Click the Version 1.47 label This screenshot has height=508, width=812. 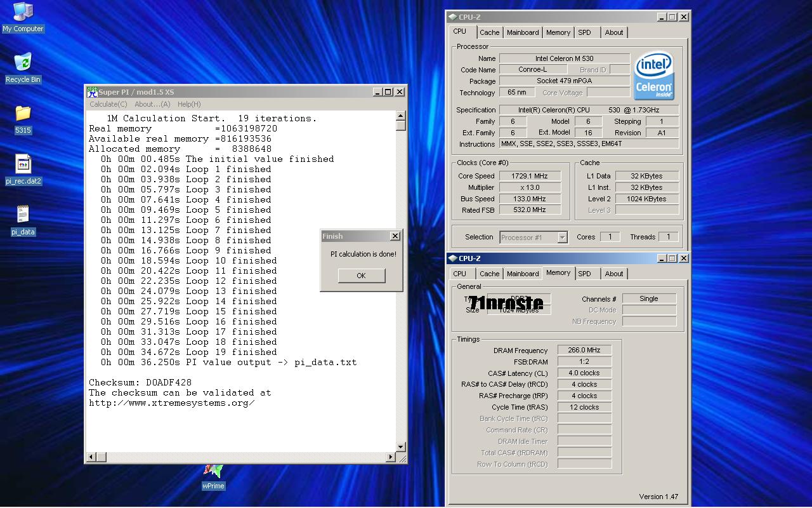tap(658, 497)
